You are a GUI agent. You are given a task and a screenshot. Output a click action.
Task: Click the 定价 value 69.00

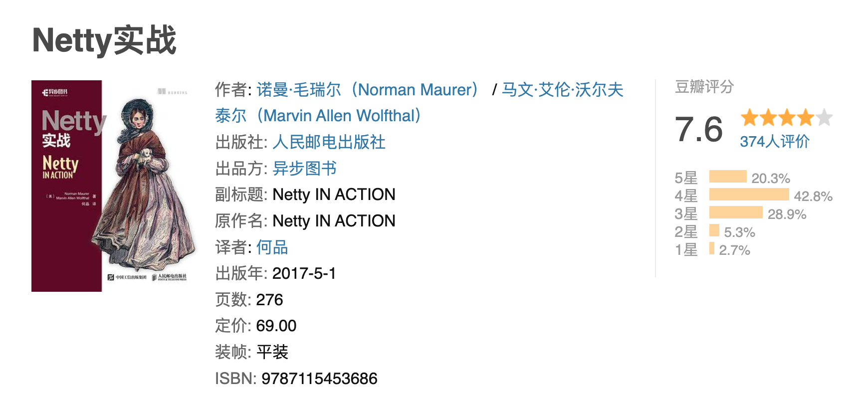point(276,326)
